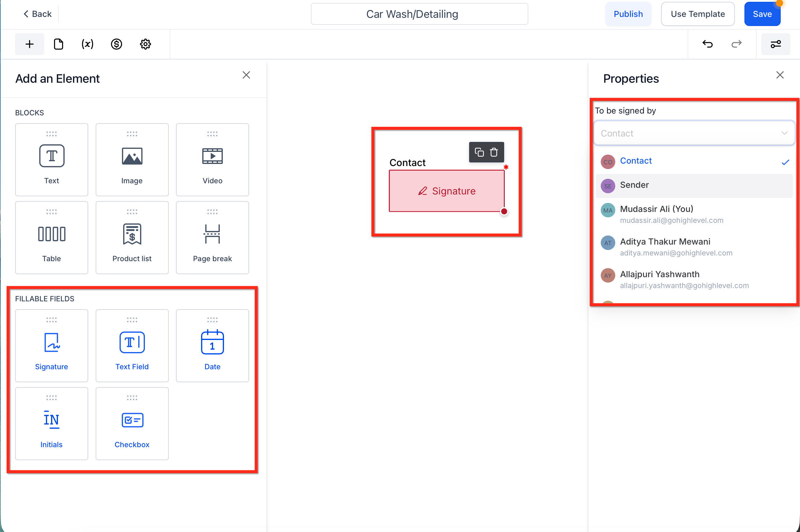
Task: Click the plus Add Element icon
Action: tap(30, 44)
